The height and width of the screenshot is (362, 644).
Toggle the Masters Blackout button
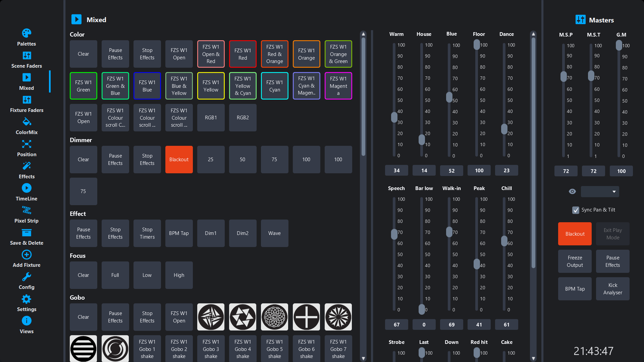[x=575, y=234]
